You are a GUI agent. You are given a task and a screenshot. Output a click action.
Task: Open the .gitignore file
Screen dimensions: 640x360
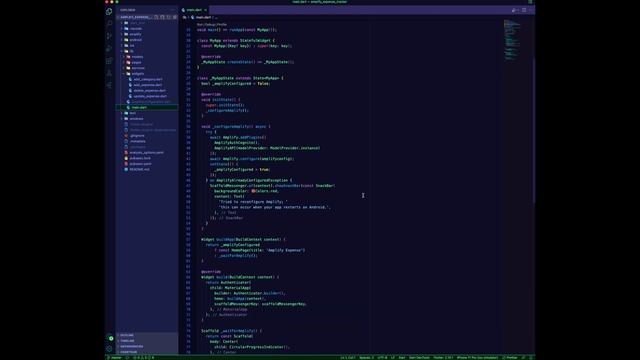pyautogui.click(x=137, y=136)
